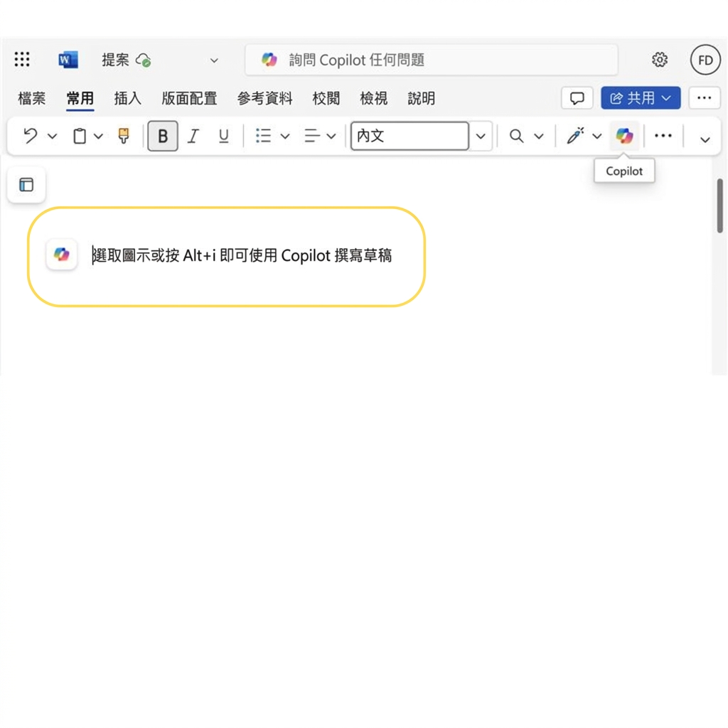Viewport: 728px width, 728px height.
Task: Click the Word application logo
Action: pyautogui.click(x=68, y=60)
